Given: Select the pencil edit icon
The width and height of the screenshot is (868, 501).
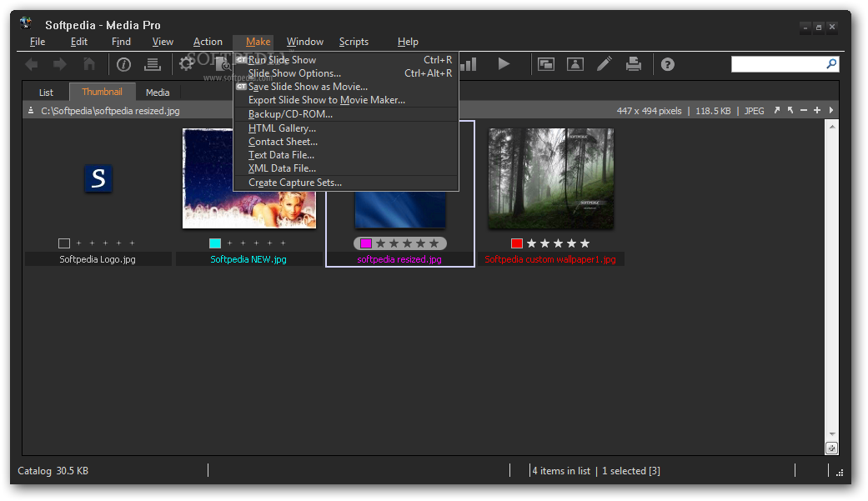Looking at the screenshot, I should pos(605,64).
